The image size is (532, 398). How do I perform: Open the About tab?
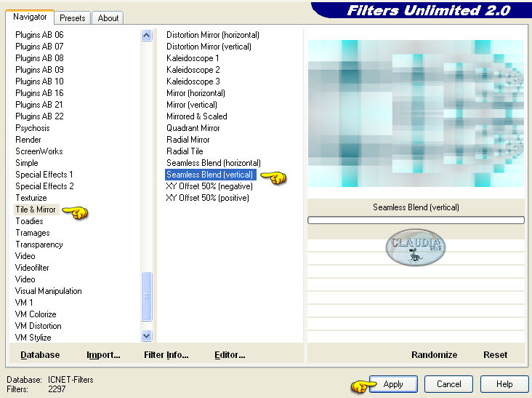pos(108,18)
